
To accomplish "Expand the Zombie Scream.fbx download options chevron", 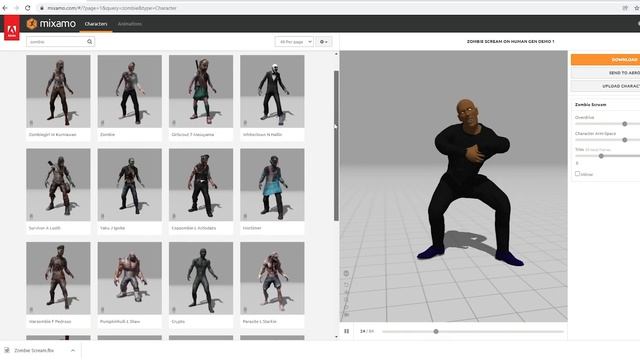I will point(73,350).
